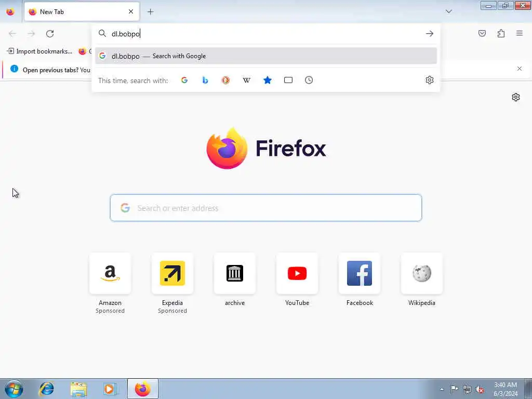The height and width of the screenshot is (399, 532).
Task: Open the Extensions puzzle icon
Action: 501,33
